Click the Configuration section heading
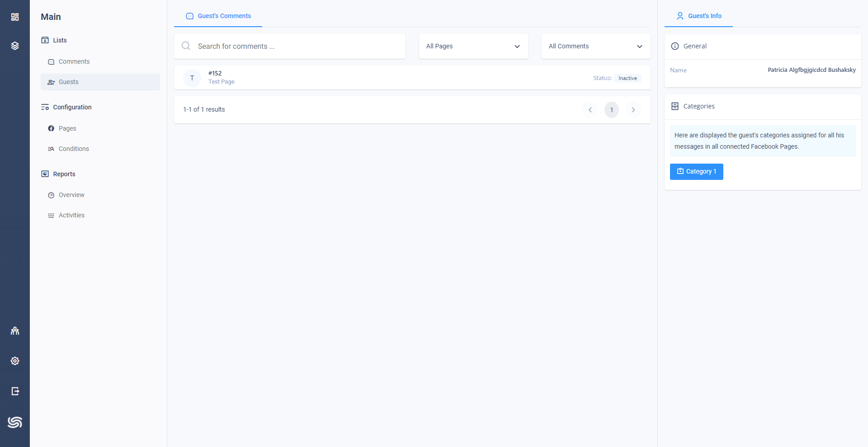 pos(72,107)
